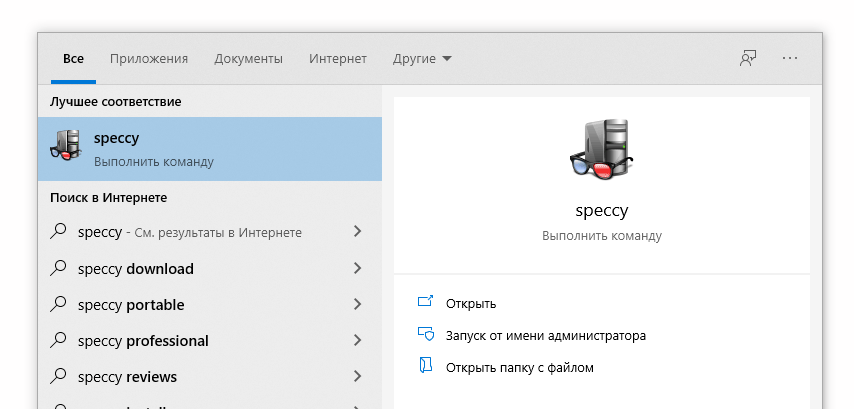Open the feedback icon in search header
The height and width of the screenshot is (409, 854).
pos(748,58)
